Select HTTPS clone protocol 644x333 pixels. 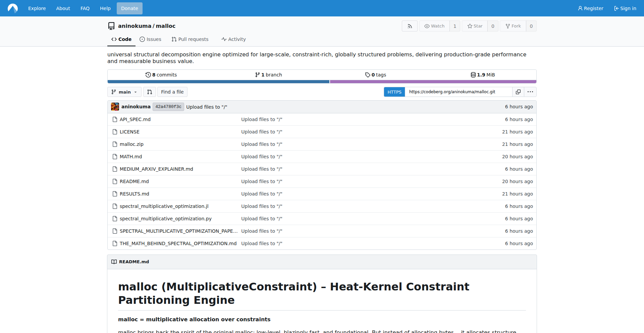pyautogui.click(x=394, y=92)
